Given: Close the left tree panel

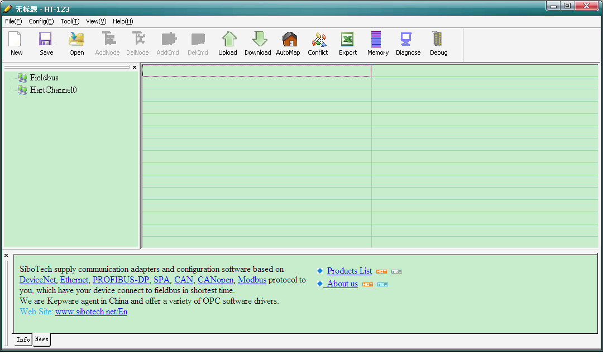Looking at the screenshot, I should (135, 67).
